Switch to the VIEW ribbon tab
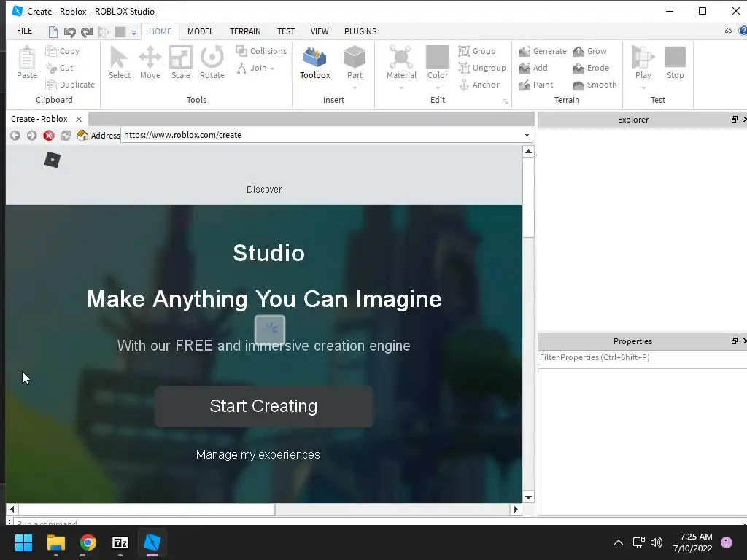The height and width of the screenshot is (560, 747). click(320, 31)
